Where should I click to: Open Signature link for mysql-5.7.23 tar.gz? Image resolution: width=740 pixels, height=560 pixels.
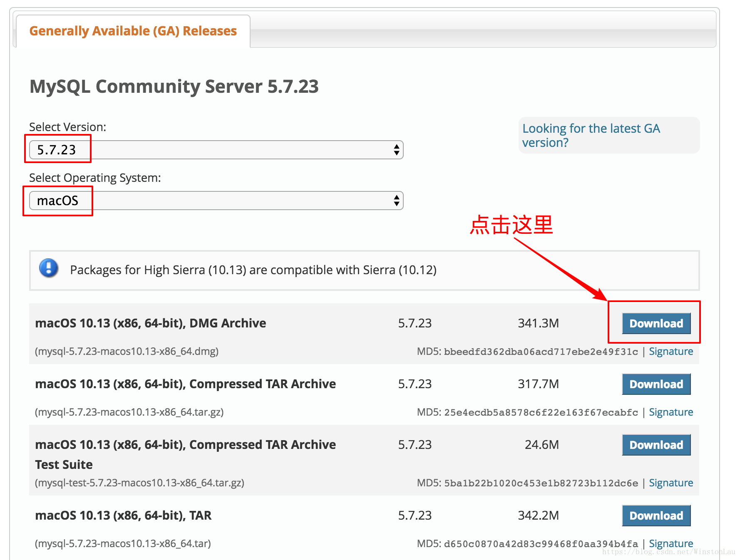click(671, 412)
